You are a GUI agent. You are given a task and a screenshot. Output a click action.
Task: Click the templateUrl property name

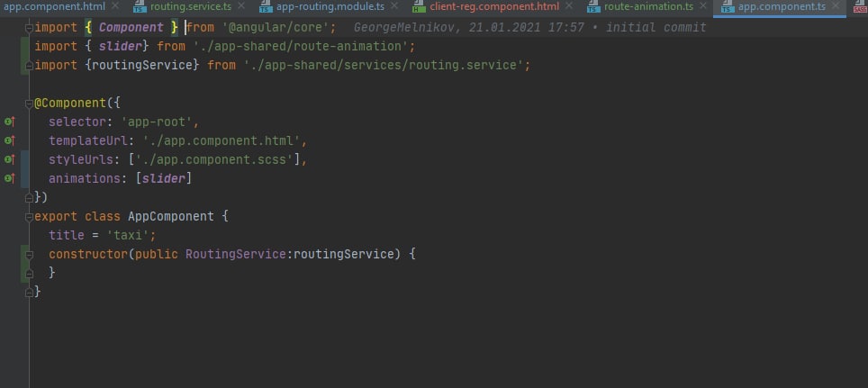coord(88,140)
